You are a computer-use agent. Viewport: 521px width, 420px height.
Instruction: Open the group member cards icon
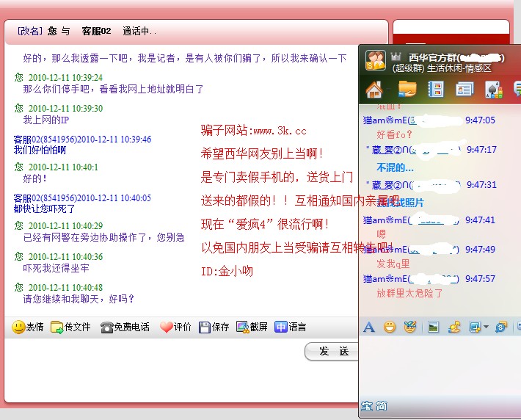point(464,90)
